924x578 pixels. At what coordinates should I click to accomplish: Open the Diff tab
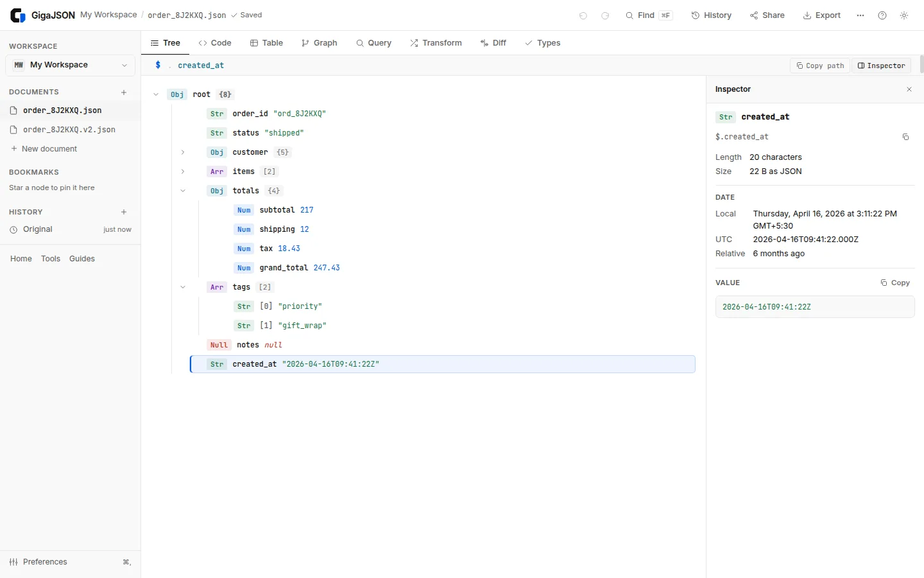(493, 43)
